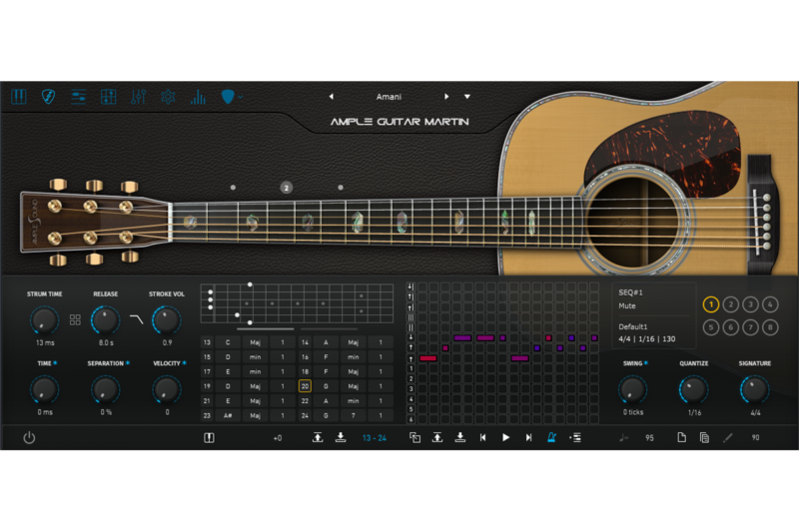Click the new file icon in bottom bar
Viewport: 799px width, 532px height.
click(x=682, y=437)
